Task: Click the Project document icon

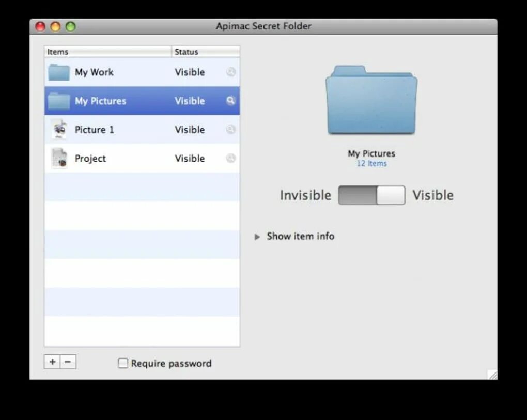Action: click(x=59, y=158)
